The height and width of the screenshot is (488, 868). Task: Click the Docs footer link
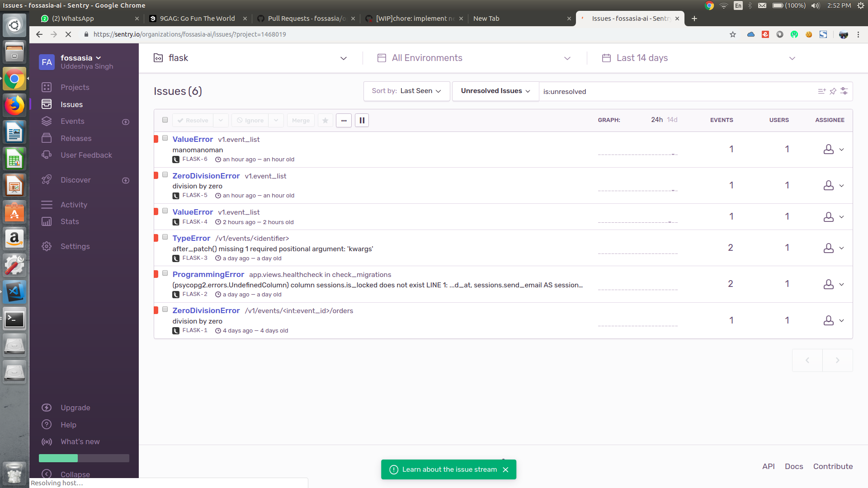coord(794,466)
